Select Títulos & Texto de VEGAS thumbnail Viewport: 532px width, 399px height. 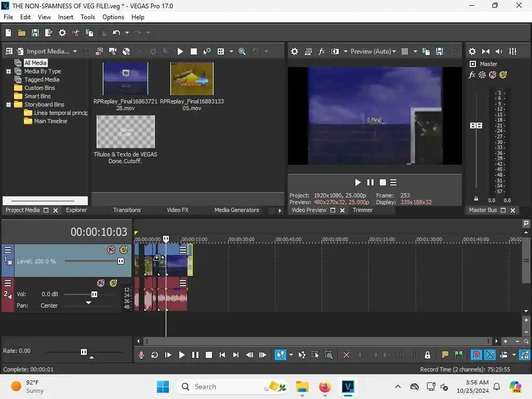(x=126, y=131)
